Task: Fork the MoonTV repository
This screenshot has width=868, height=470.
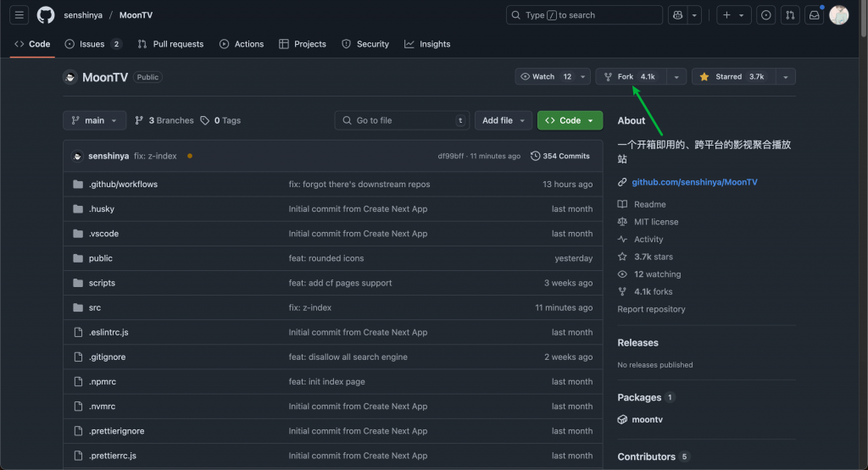Action: [x=629, y=77]
